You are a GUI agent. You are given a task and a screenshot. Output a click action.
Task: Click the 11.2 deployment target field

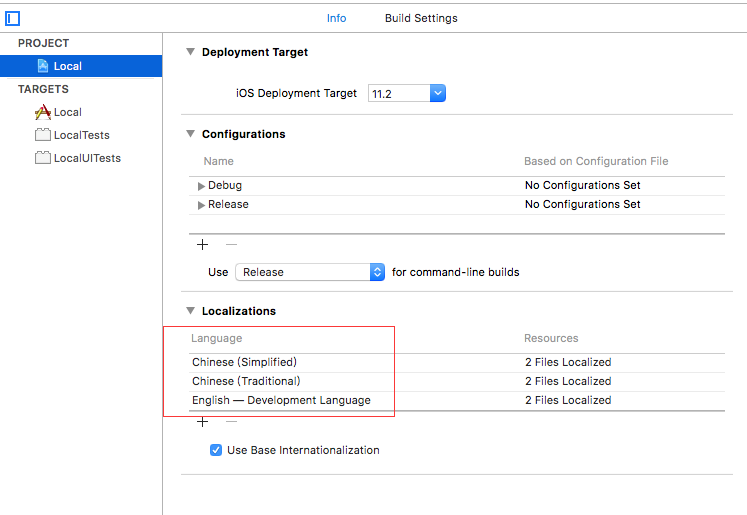399,93
